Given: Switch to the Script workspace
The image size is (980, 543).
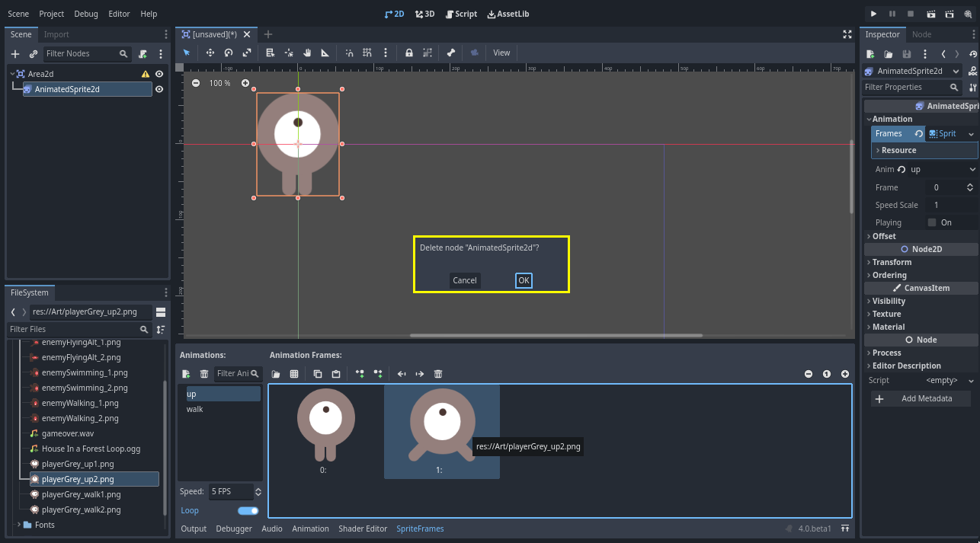Looking at the screenshot, I should point(461,14).
